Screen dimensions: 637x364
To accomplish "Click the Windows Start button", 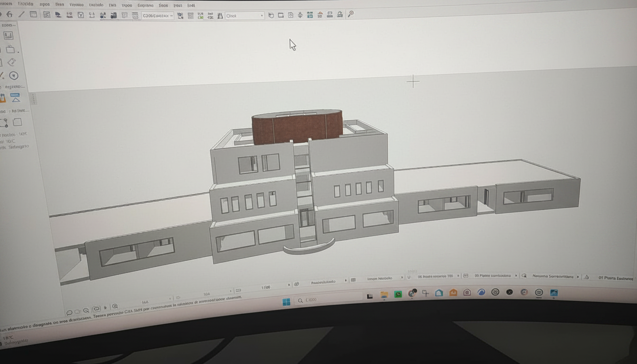I will pyautogui.click(x=286, y=302).
